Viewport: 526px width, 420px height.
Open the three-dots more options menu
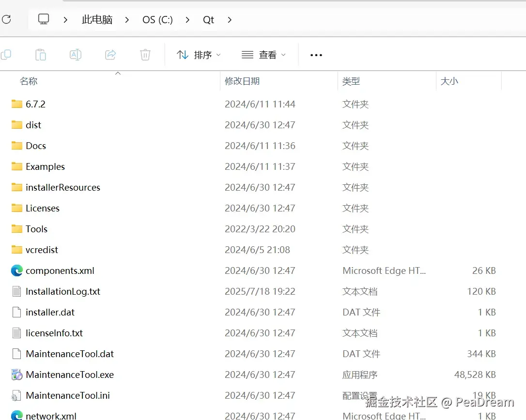pyautogui.click(x=316, y=55)
